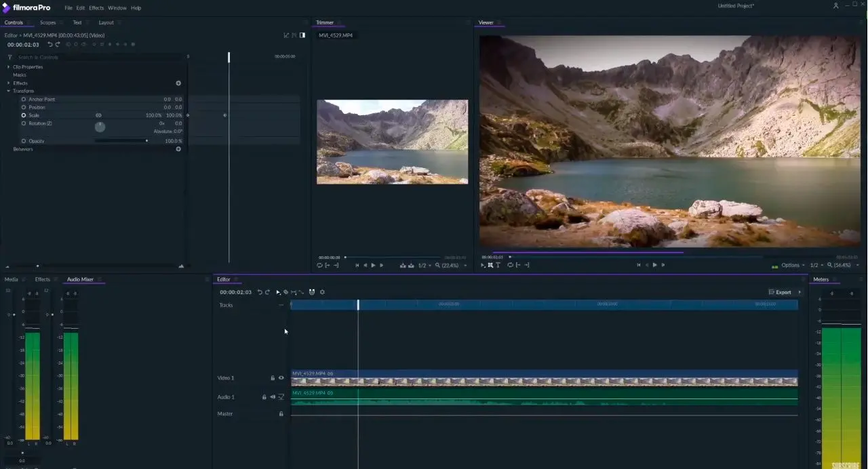Open the Window menu
Image resolution: width=868 pixels, height=469 pixels.
pos(117,8)
